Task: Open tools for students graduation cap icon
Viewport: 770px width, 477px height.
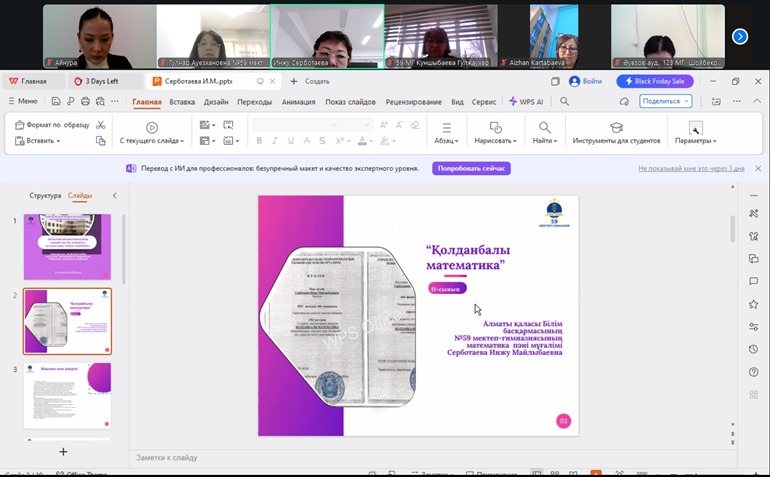Action: [x=616, y=127]
